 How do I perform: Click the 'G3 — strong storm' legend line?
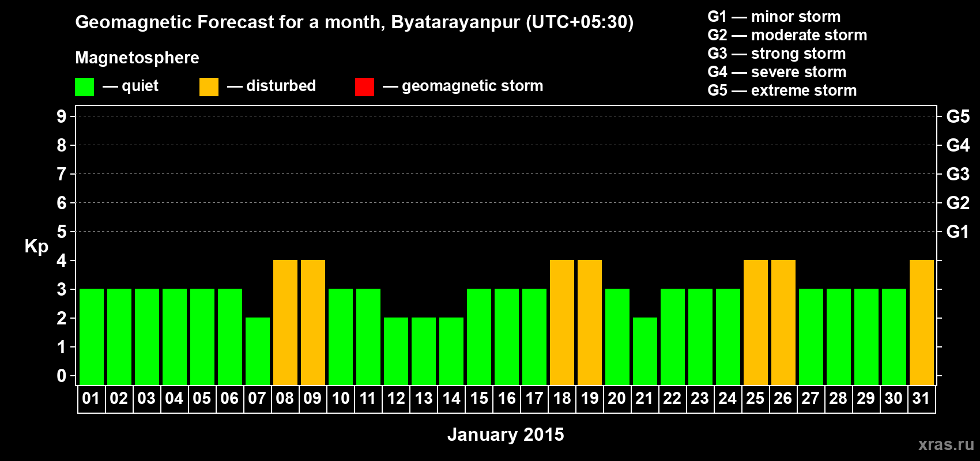coord(777,54)
